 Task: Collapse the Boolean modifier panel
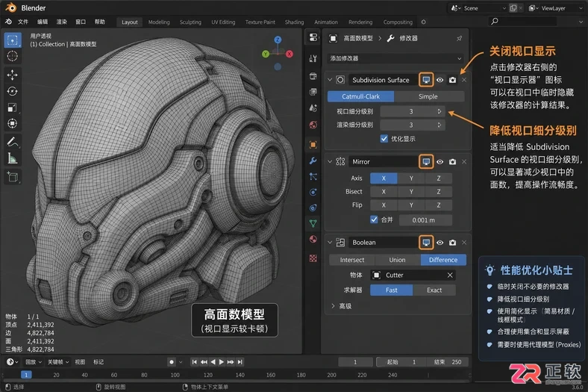pyautogui.click(x=330, y=243)
